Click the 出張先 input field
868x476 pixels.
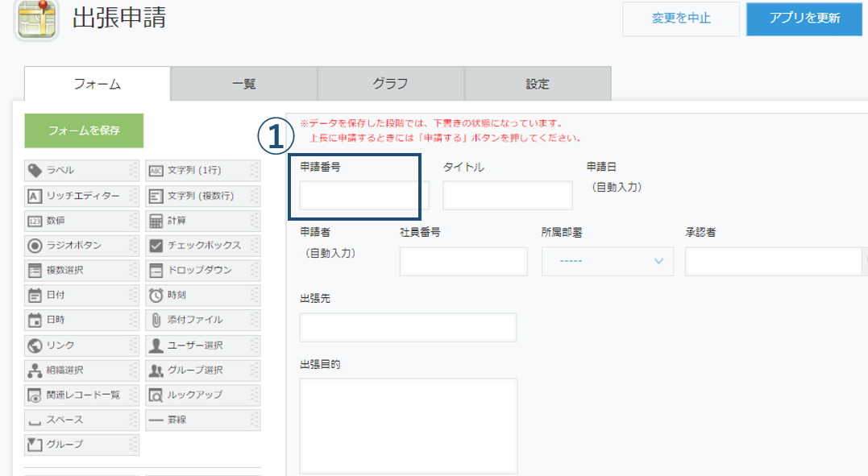point(408,327)
